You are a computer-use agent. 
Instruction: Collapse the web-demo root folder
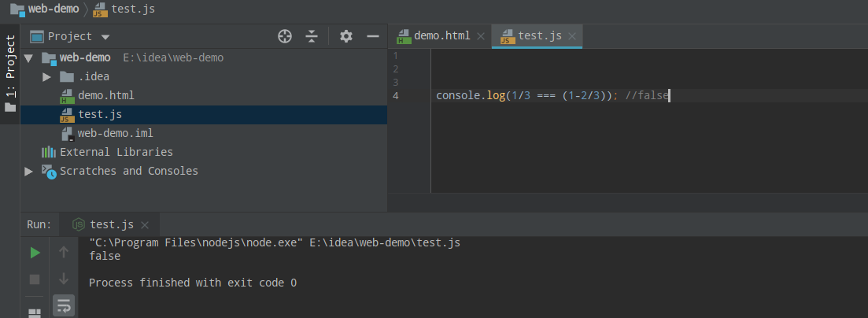coord(29,57)
